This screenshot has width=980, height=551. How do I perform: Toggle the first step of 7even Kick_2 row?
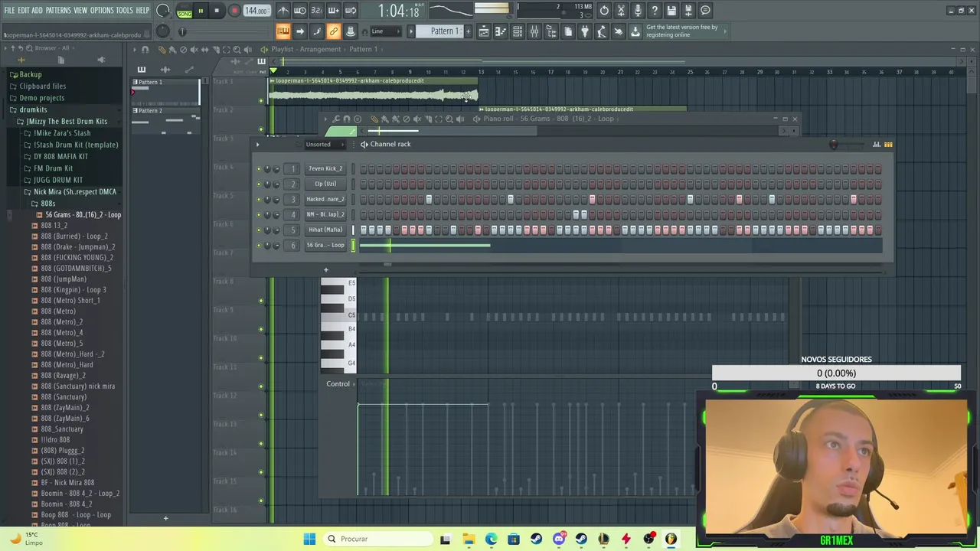pyautogui.click(x=363, y=168)
